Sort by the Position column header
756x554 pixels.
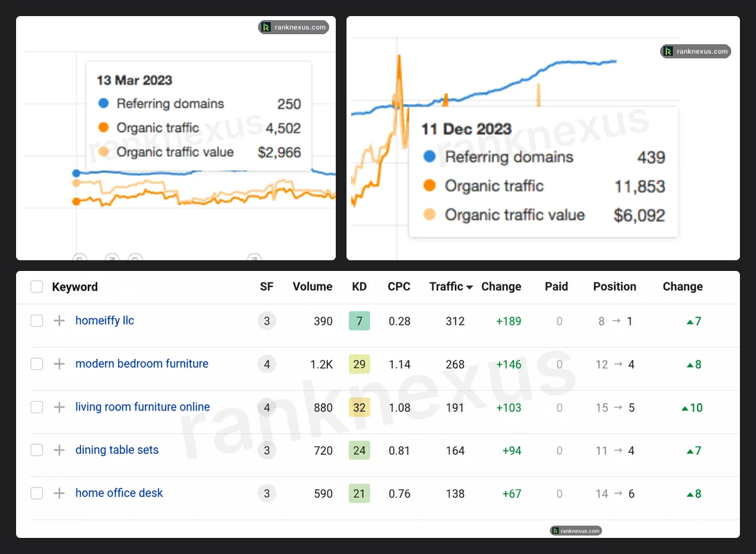pyautogui.click(x=614, y=286)
